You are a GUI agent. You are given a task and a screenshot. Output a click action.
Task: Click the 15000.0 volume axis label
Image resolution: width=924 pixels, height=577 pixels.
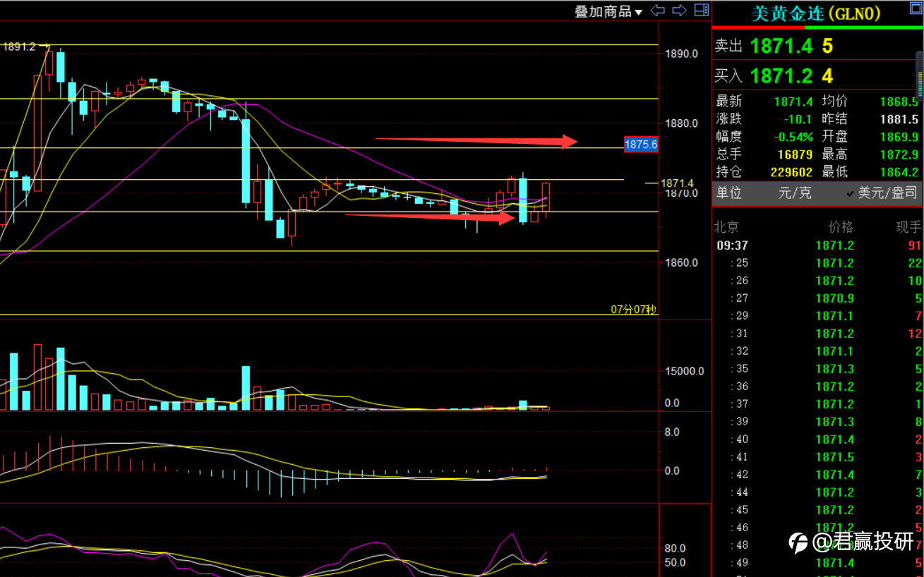pos(684,372)
